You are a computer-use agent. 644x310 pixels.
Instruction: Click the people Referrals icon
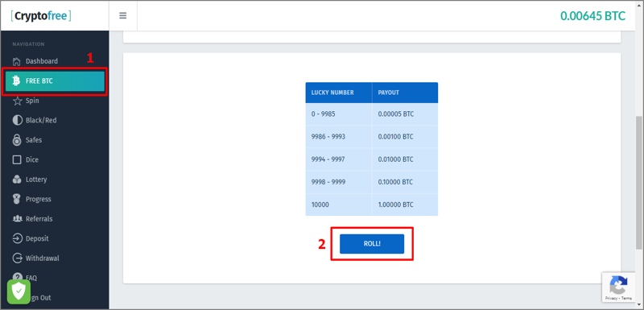17,219
